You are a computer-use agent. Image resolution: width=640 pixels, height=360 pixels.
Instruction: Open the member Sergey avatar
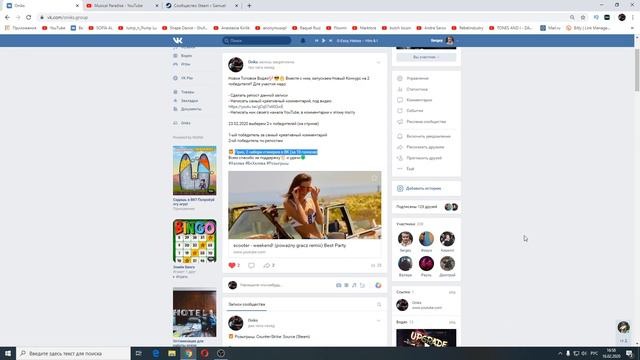[x=405, y=239]
